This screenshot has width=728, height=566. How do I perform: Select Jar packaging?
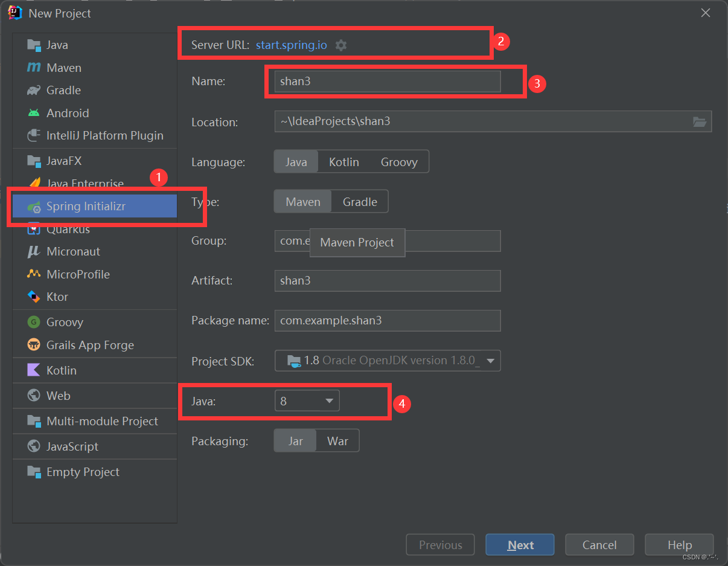coord(295,441)
